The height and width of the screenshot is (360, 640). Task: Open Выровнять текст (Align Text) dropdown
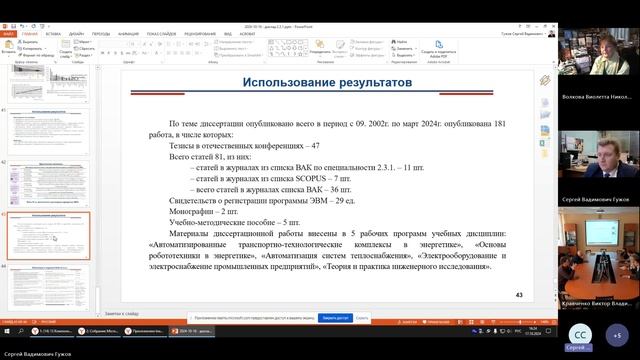coord(231,48)
